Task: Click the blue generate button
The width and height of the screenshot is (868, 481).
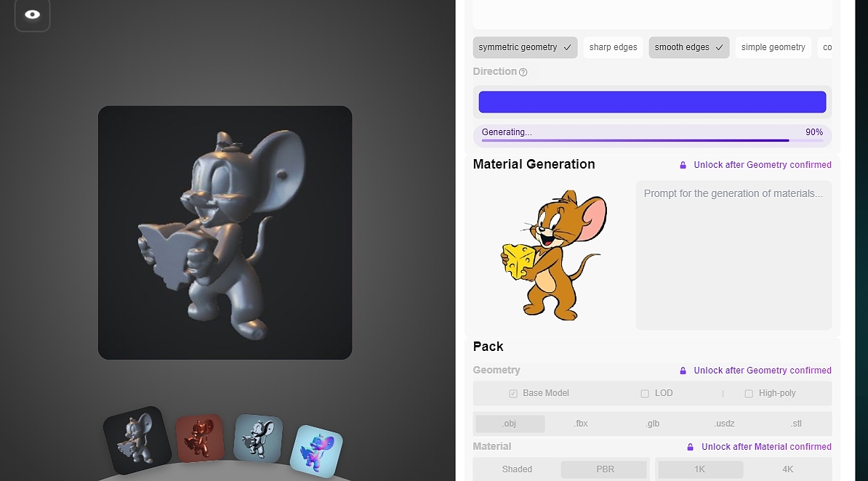Action: tap(652, 102)
